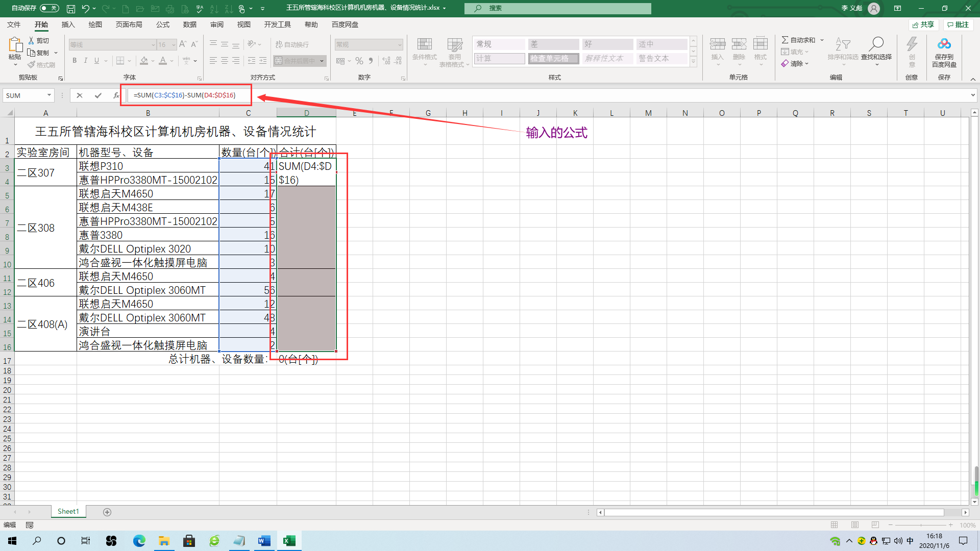This screenshot has width=980, height=551.
Task: Click the Insert cells icon
Action: click(x=718, y=45)
